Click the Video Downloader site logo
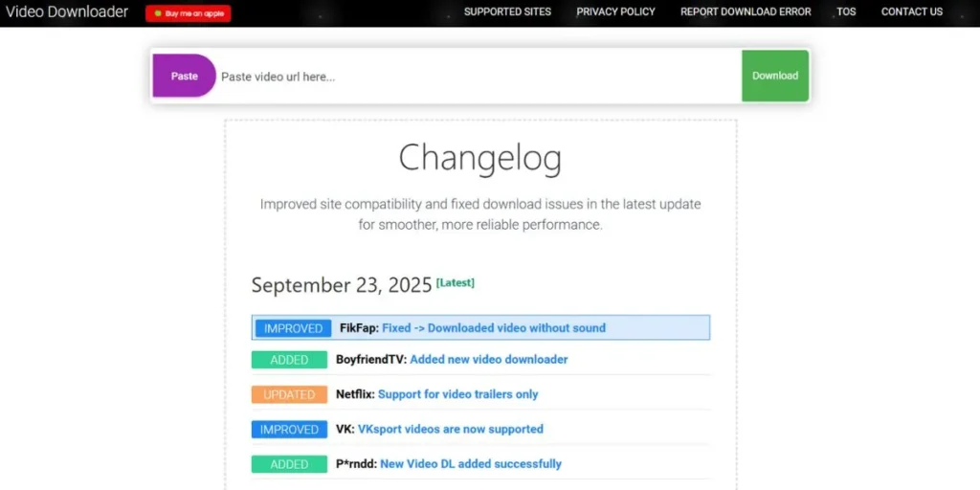980x490 pixels. 67,12
